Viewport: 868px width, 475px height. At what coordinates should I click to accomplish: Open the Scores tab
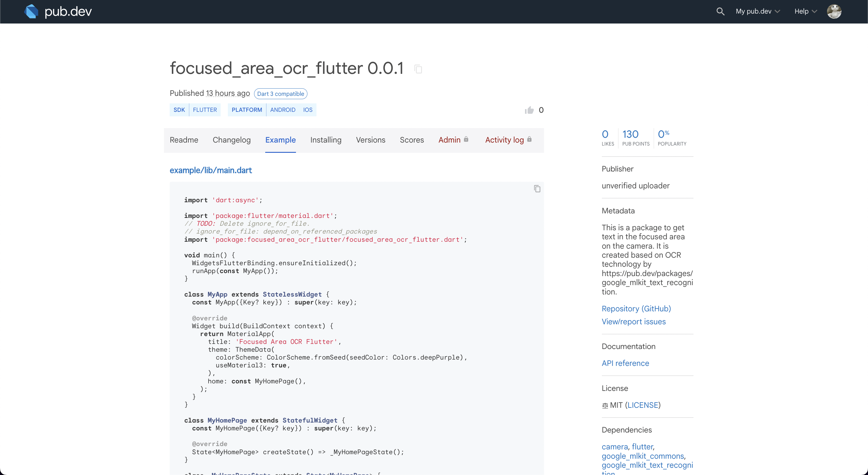[412, 140]
